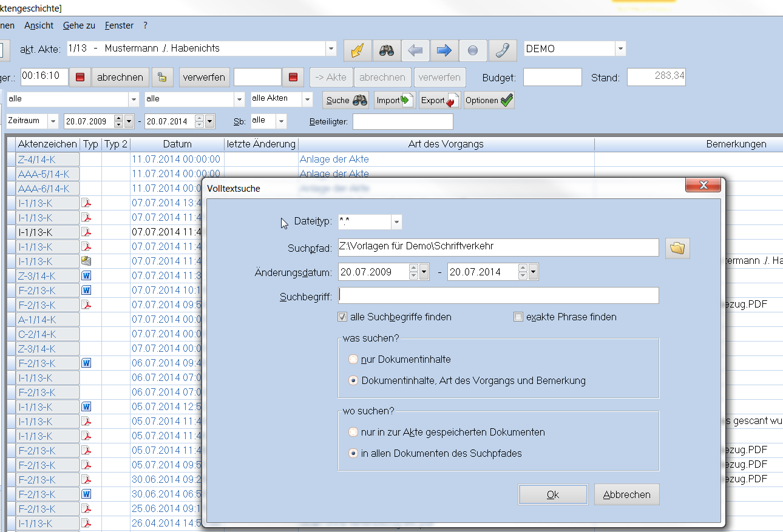Confirm the search with the Ok button
The image size is (783, 532).
point(553,494)
